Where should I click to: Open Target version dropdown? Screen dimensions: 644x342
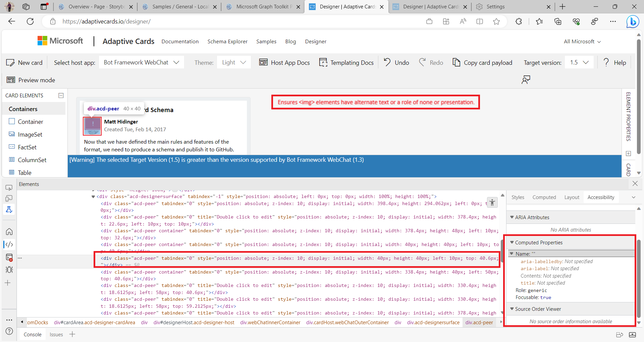579,62
